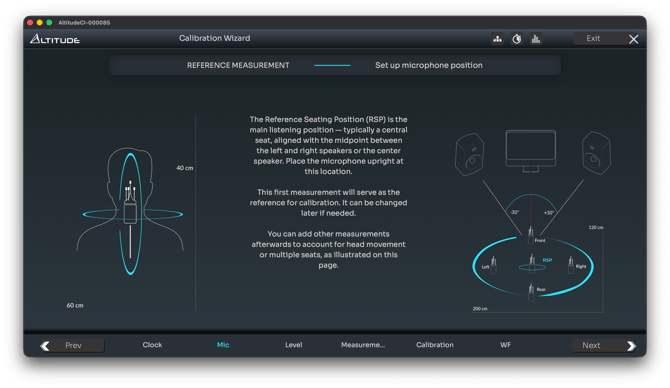Click 'The Reference Seating Position (RSP)' paragraph
The width and height of the screenshot is (670, 388).
328,145
